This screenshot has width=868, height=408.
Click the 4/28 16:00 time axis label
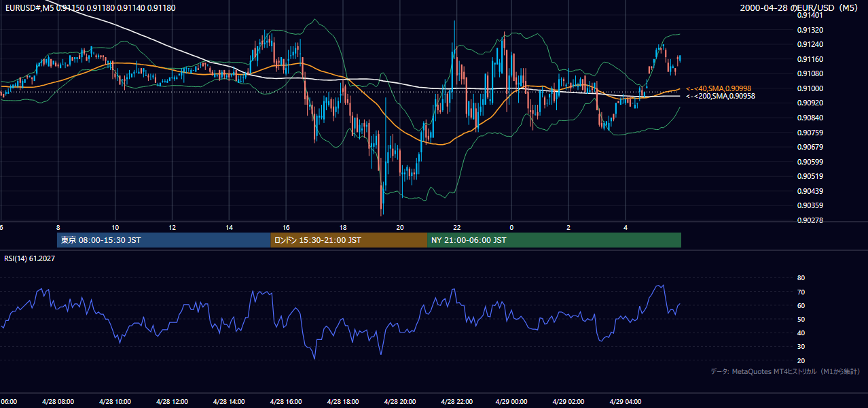click(286, 402)
